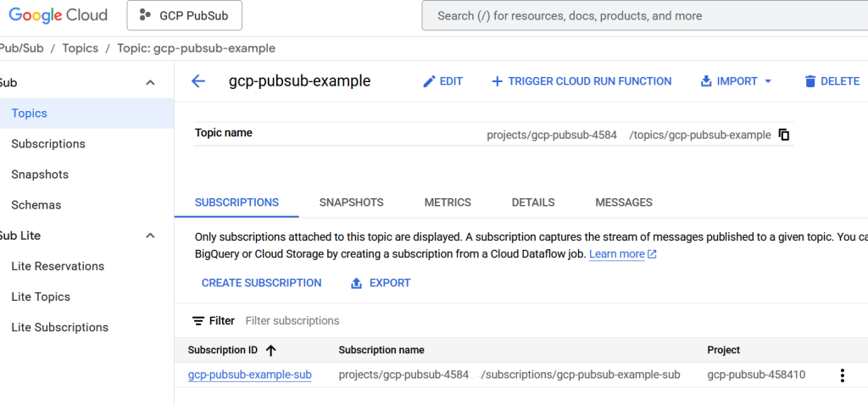The image size is (868, 405).
Task: View the Messages tab
Action: coord(624,202)
